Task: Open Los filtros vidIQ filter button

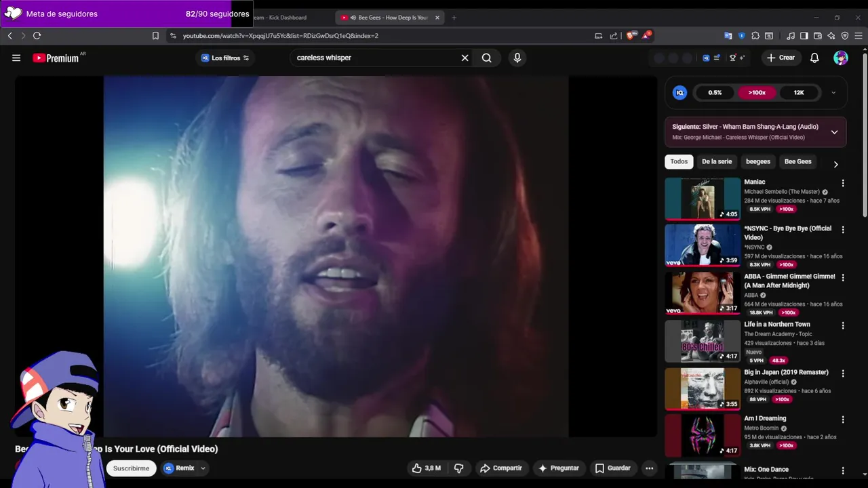Action: (x=225, y=58)
